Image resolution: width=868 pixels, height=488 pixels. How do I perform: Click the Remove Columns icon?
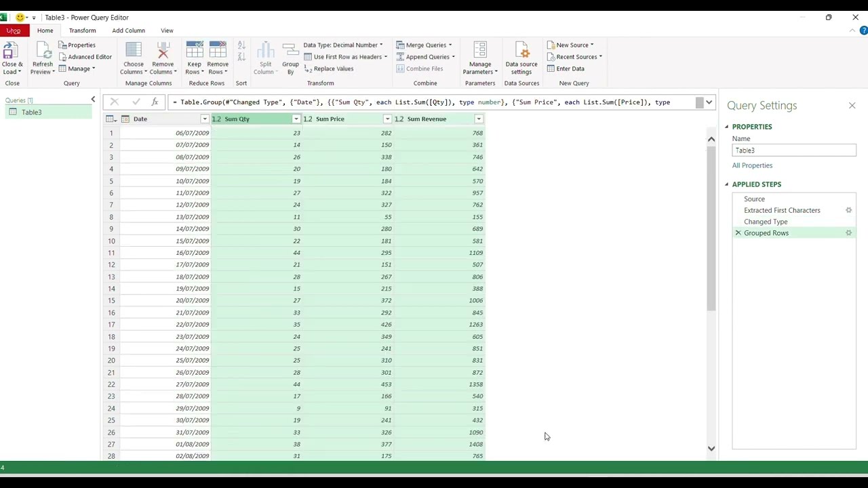coord(163,50)
